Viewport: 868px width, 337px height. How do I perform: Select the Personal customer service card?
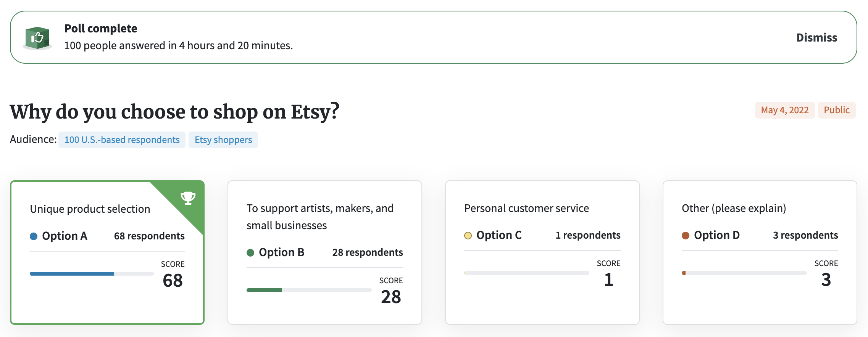coord(542,252)
